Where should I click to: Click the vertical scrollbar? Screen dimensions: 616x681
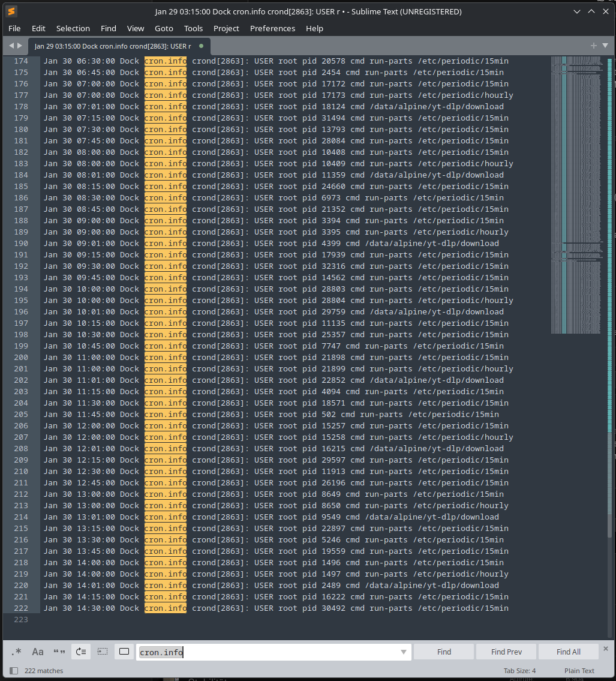click(609, 347)
